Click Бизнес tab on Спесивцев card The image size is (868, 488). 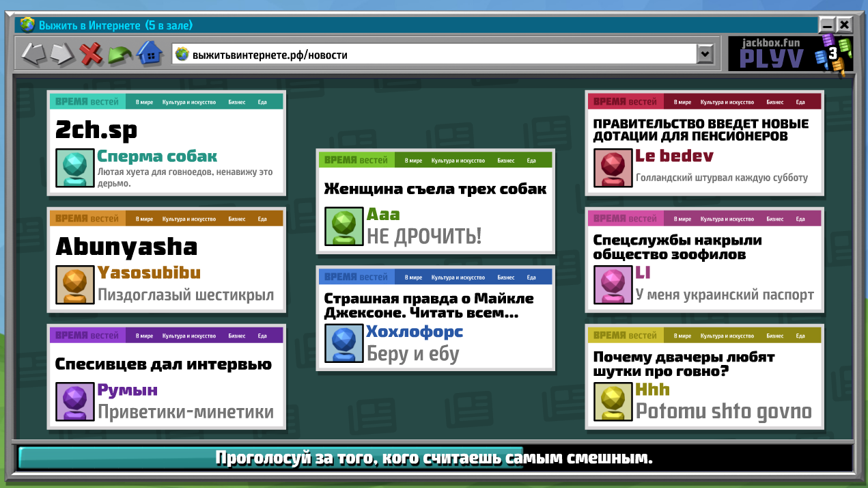tap(237, 336)
